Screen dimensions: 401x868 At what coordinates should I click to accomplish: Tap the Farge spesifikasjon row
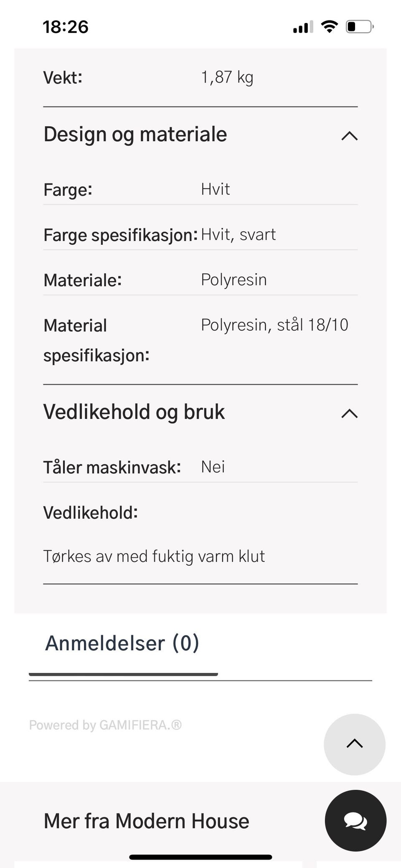pos(200,235)
